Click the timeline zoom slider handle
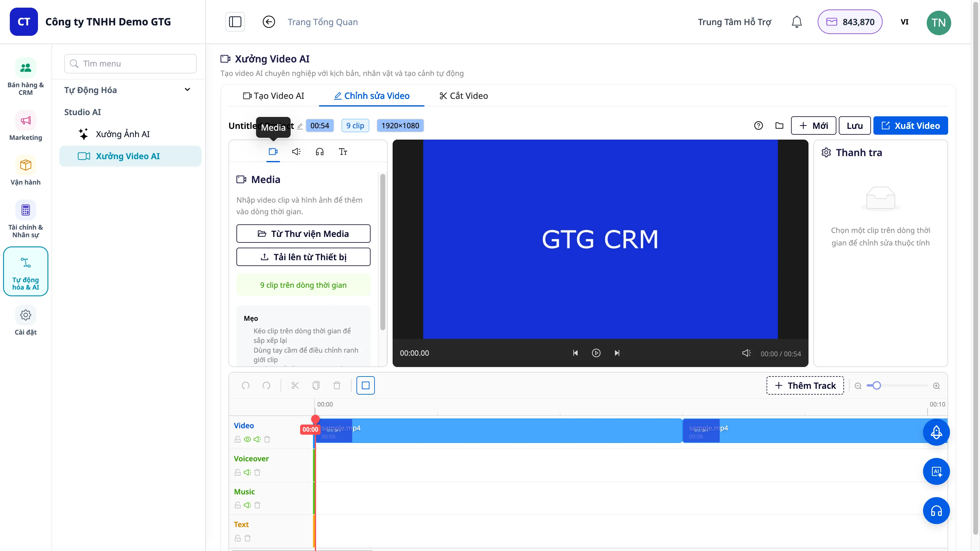The height and width of the screenshot is (551, 980). (876, 386)
